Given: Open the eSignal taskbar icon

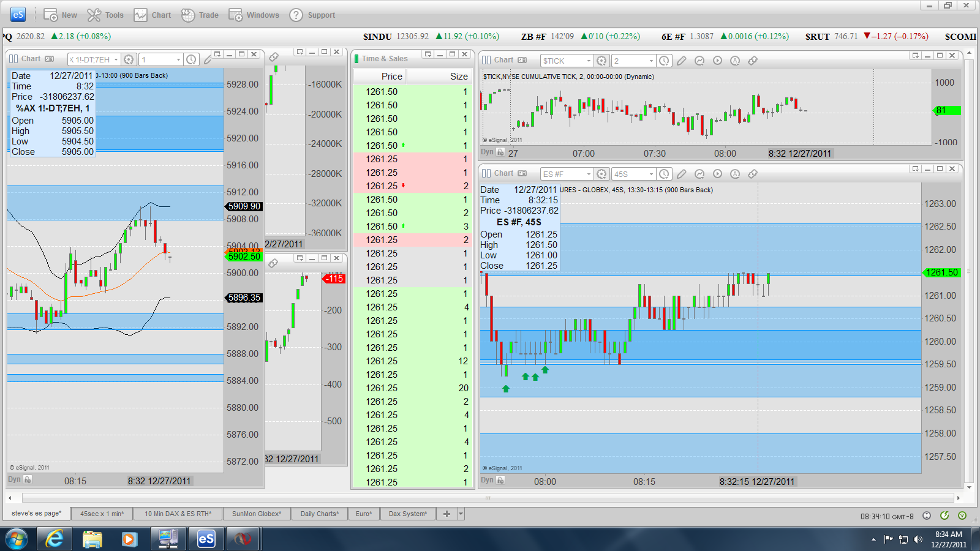Looking at the screenshot, I should pyautogui.click(x=206, y=539).
